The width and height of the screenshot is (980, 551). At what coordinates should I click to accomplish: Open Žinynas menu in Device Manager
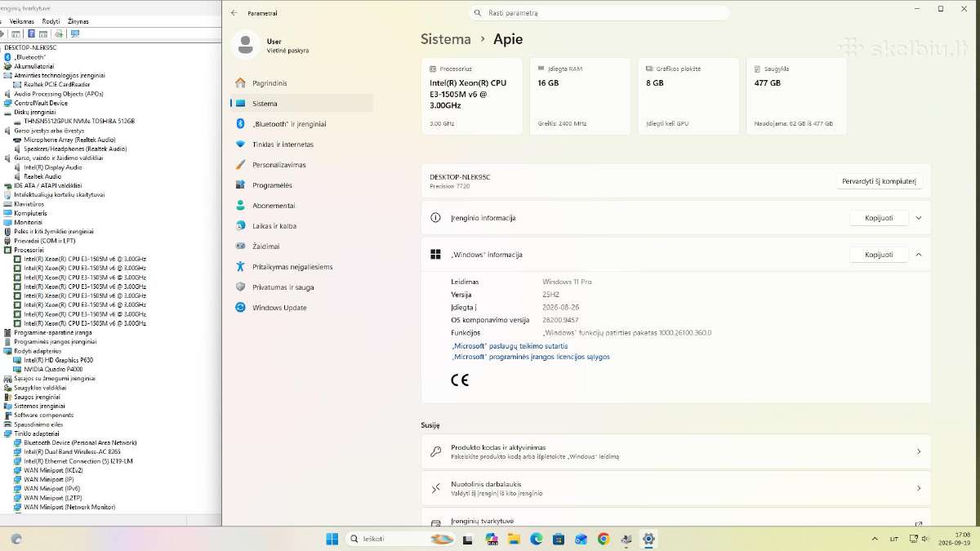point(78,21)
